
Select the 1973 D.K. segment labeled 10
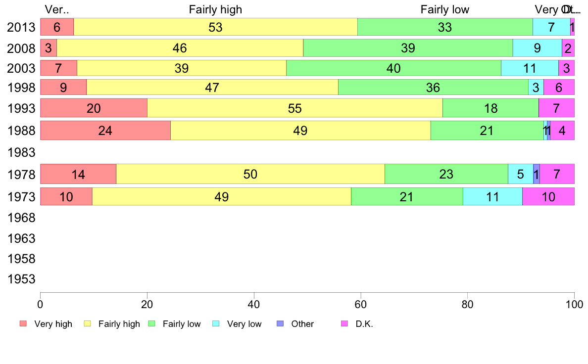point(548,197)
